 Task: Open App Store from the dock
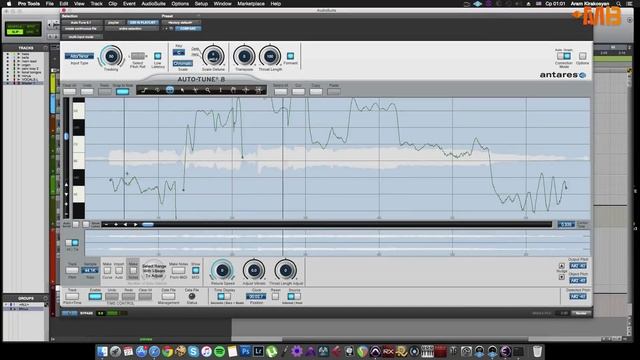tap(141, 351)
